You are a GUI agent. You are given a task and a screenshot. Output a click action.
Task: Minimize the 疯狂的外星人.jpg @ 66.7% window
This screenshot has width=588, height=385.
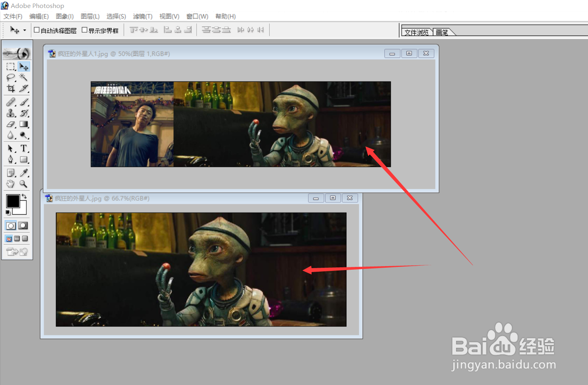[x=316, y=198]
